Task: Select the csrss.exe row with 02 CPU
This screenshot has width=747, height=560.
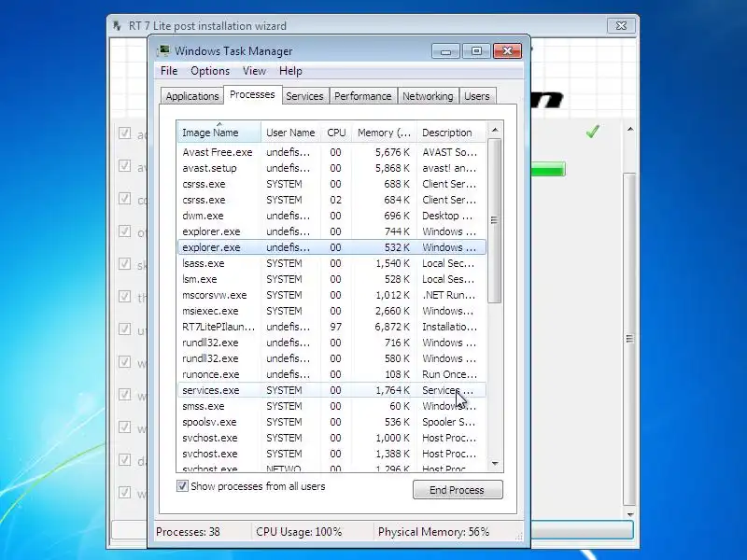Action: (331, 200)
